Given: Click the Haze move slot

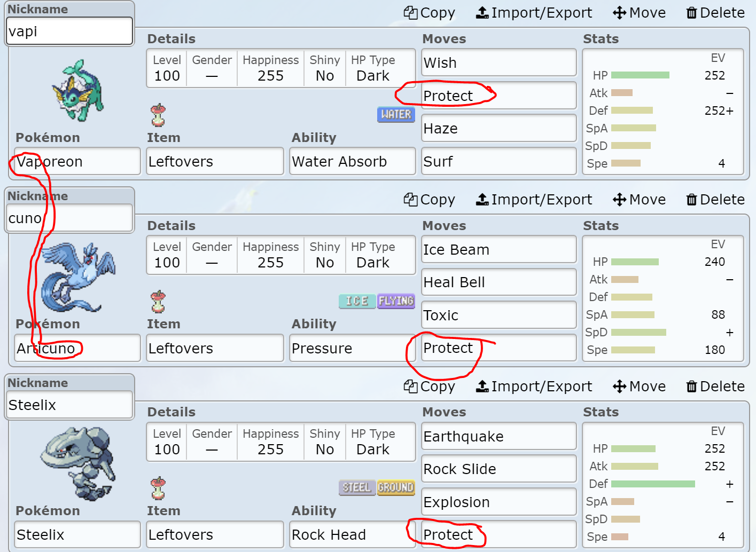Looking at the screenshot, I should click(499, 128).
